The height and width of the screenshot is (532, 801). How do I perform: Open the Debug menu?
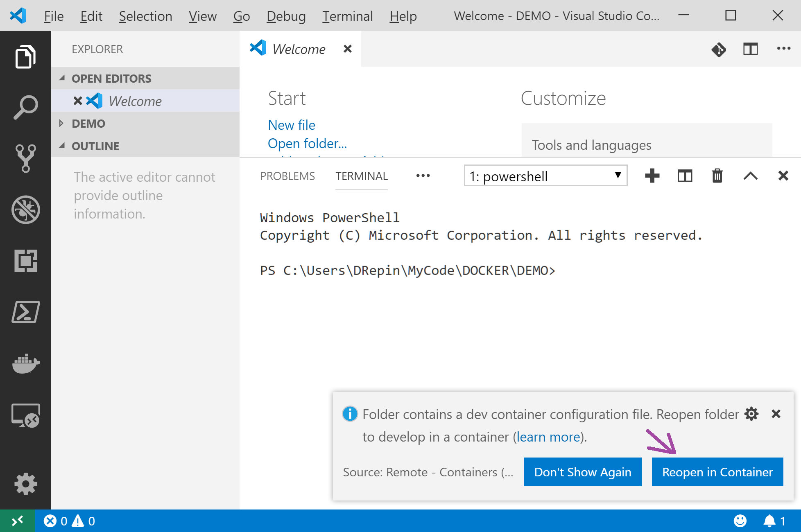coord(286,16)
